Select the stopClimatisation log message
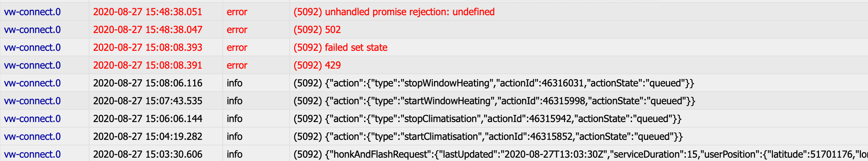Image resolution: width=868 pixels, height=161 pixels. pos(487,119)
